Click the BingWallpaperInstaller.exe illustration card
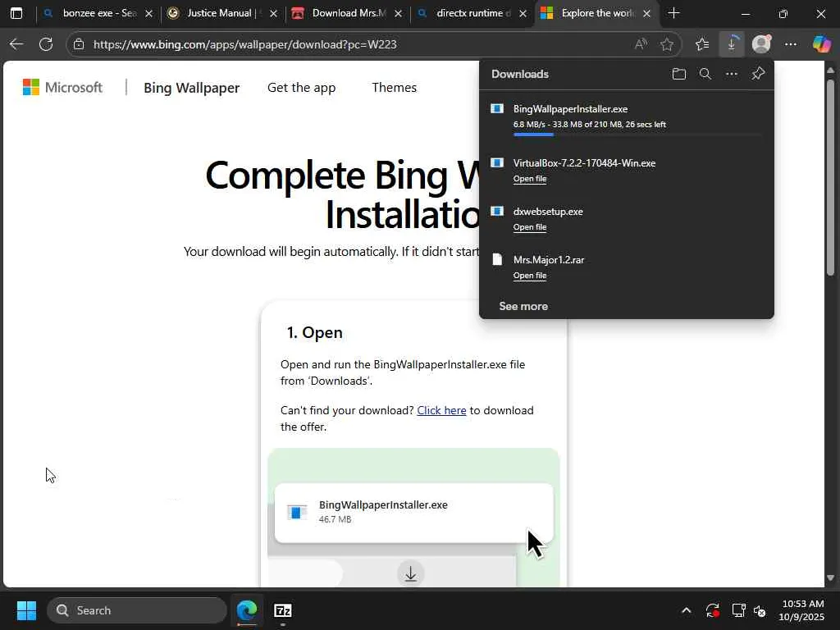The height and width of the screenshot is (630, 840). pyautogui.click(x=413, y=513)
